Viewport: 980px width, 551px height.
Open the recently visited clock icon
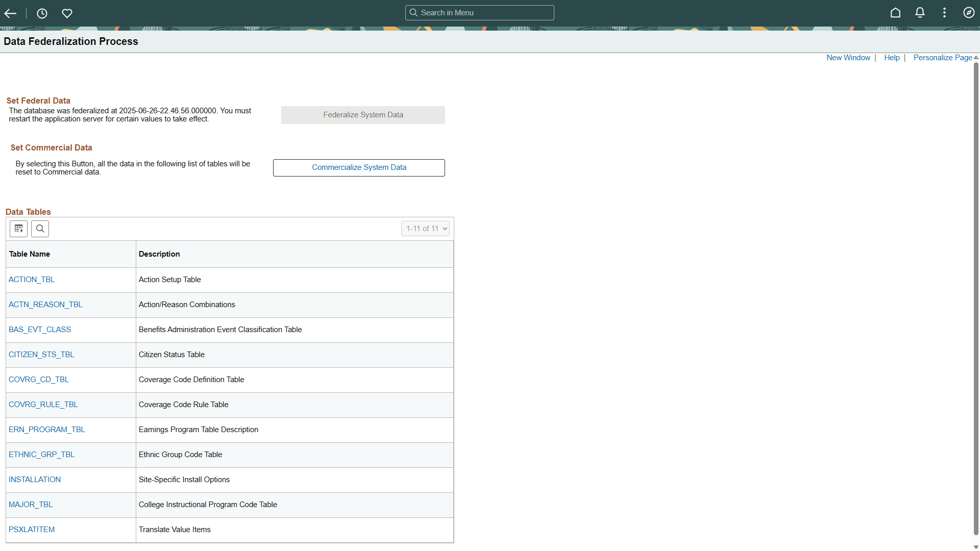tap(42, 13)
